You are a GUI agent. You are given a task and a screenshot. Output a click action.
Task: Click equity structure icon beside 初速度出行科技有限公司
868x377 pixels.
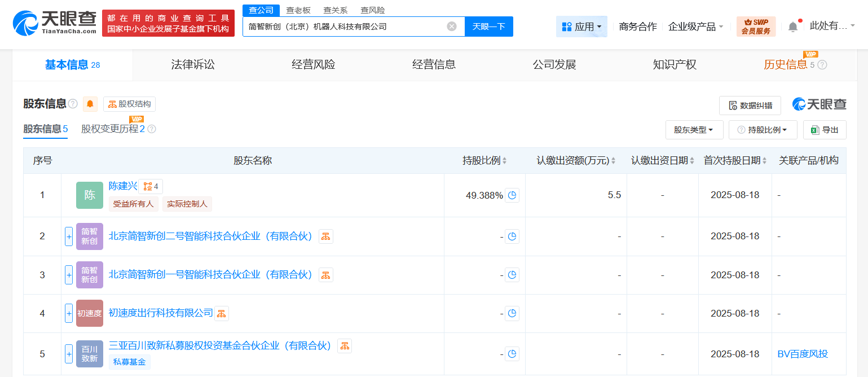222,313
